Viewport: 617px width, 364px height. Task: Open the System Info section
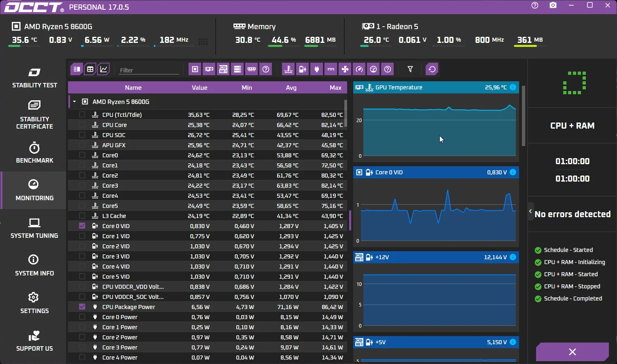pos(34,265)
